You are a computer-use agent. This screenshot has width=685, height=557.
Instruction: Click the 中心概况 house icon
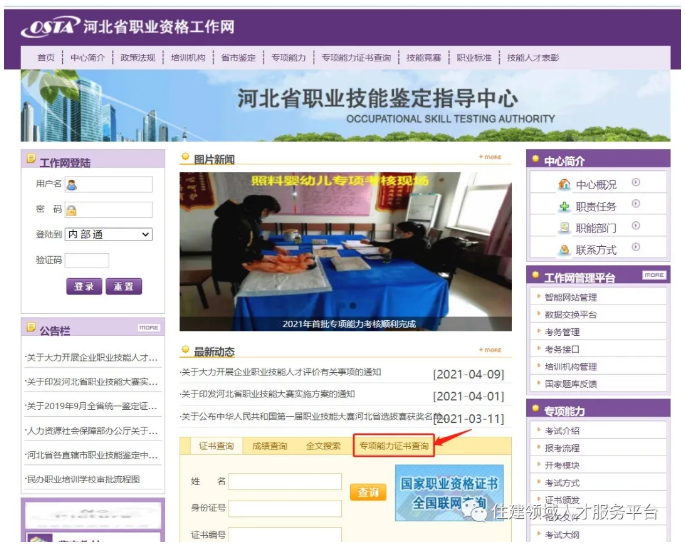[x=564, y=184]
